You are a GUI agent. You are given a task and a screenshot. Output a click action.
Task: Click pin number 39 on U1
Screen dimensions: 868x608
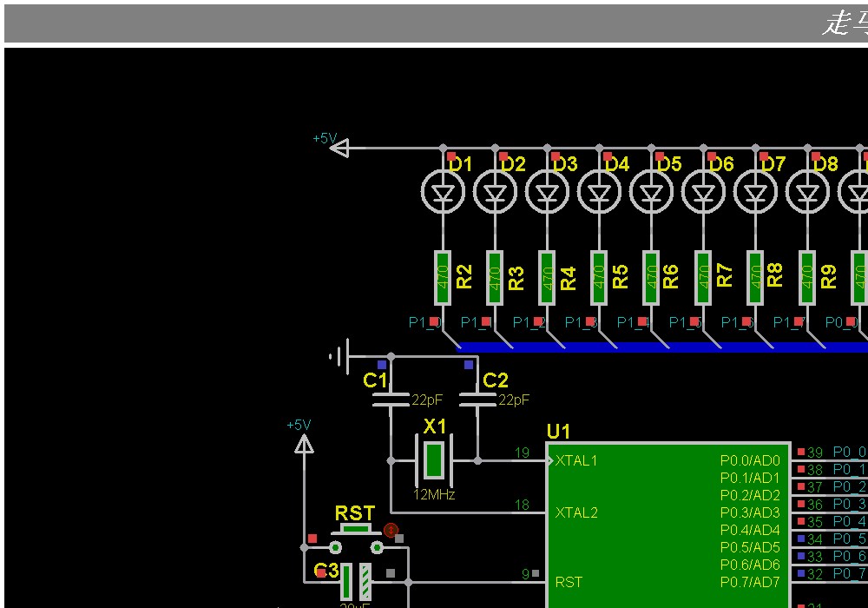point(815,453)
